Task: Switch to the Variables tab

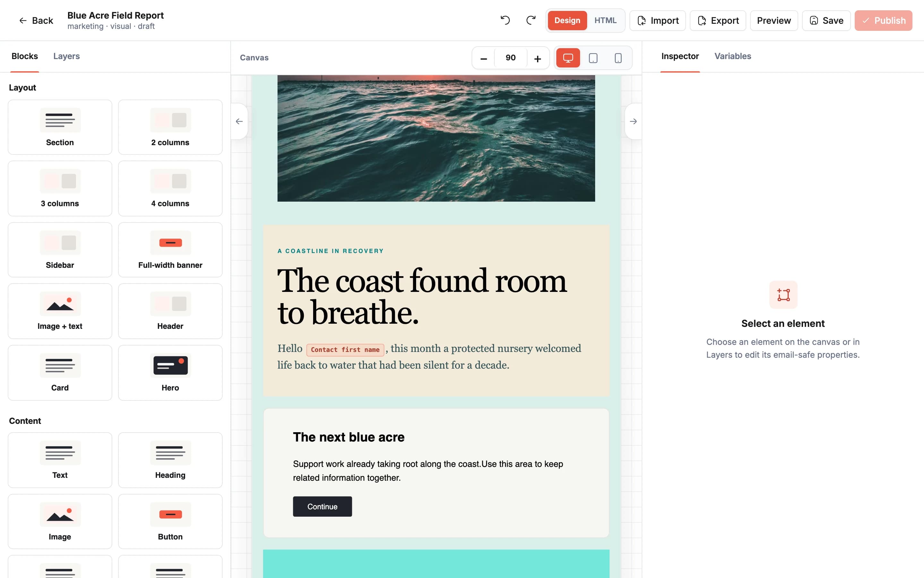Action: click(x=732, y=56)
